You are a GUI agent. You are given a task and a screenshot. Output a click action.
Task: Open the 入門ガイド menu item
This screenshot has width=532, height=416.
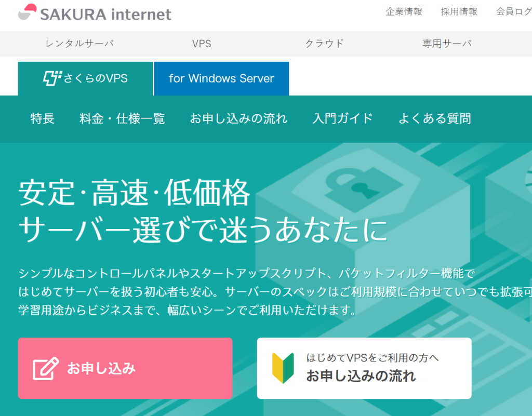point(343,118)
